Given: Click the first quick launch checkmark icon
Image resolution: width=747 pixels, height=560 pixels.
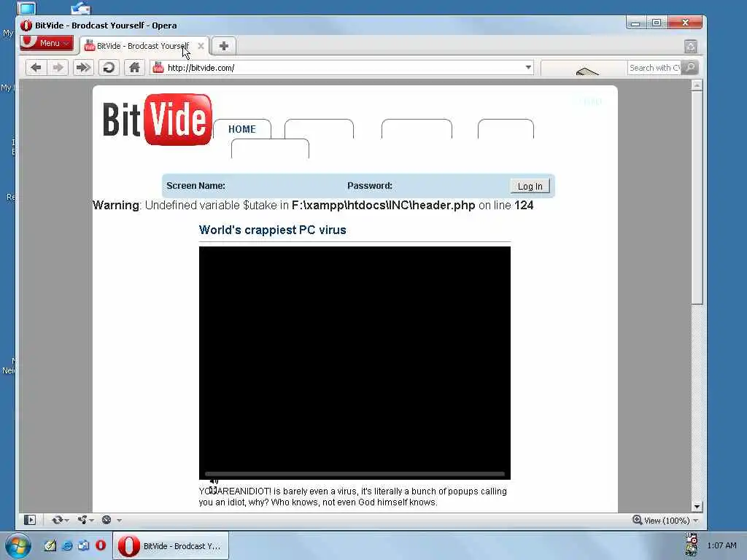Looking at the screenshot, I should click(50, 545).
